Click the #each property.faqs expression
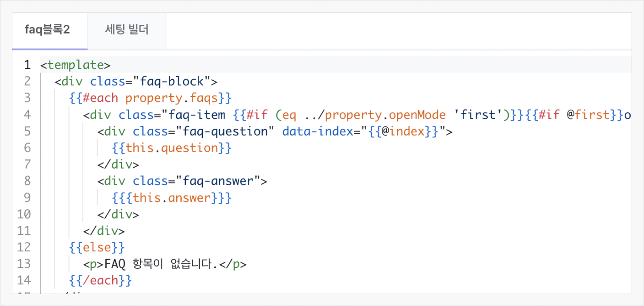The image size is (644, 306). pyautogui.click(x=150, y=98)
